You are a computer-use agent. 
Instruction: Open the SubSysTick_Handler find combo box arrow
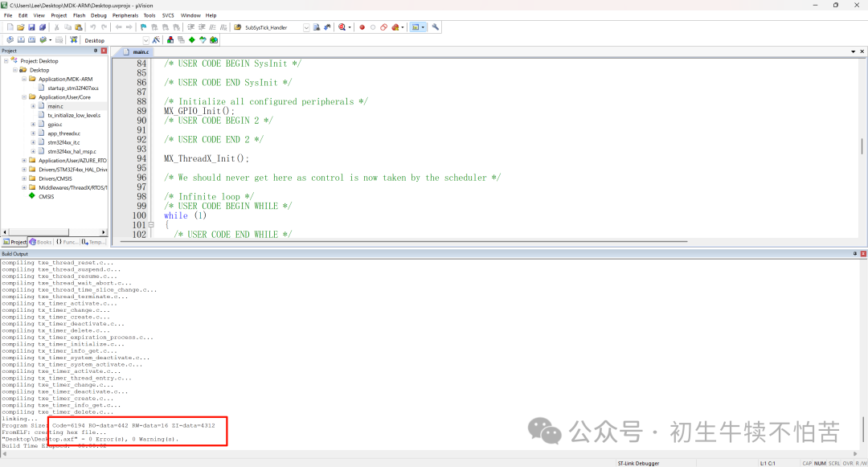point(306,27)
